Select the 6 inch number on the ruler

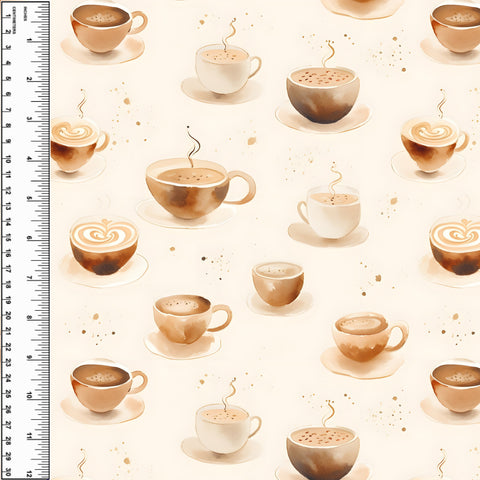pos(30,238)
